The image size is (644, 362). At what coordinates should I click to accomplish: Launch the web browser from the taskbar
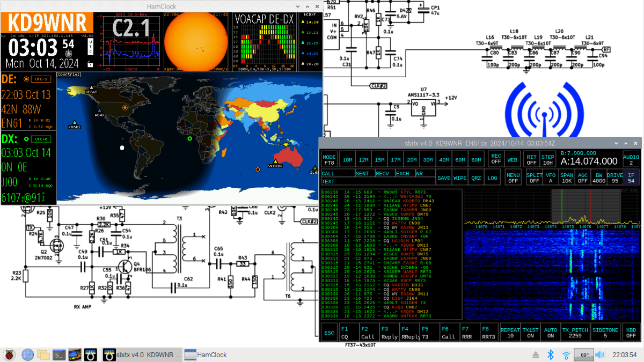[27, 354]
